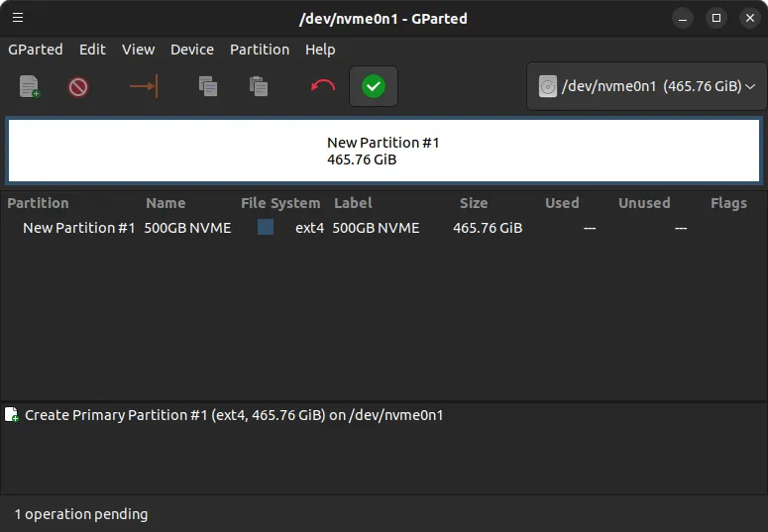The height and width of the screenshot is (532, 768).
Task: Click the Unused column header
Action: pos(644,203)
